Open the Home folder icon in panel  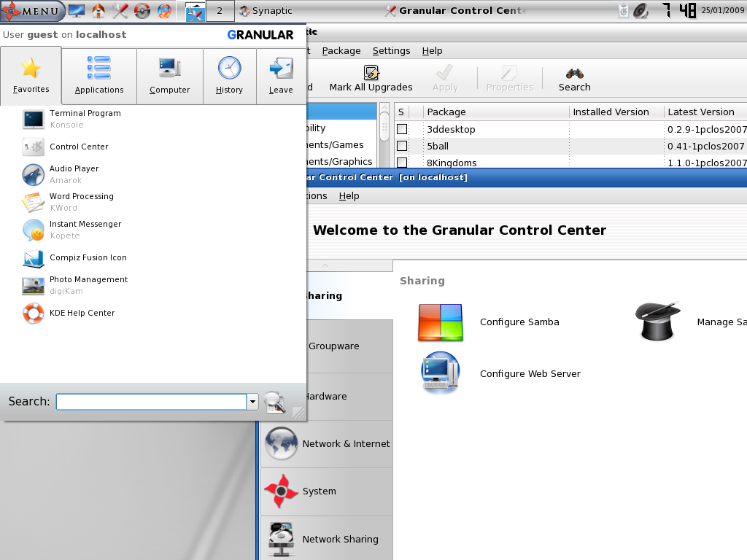(98, 10)
